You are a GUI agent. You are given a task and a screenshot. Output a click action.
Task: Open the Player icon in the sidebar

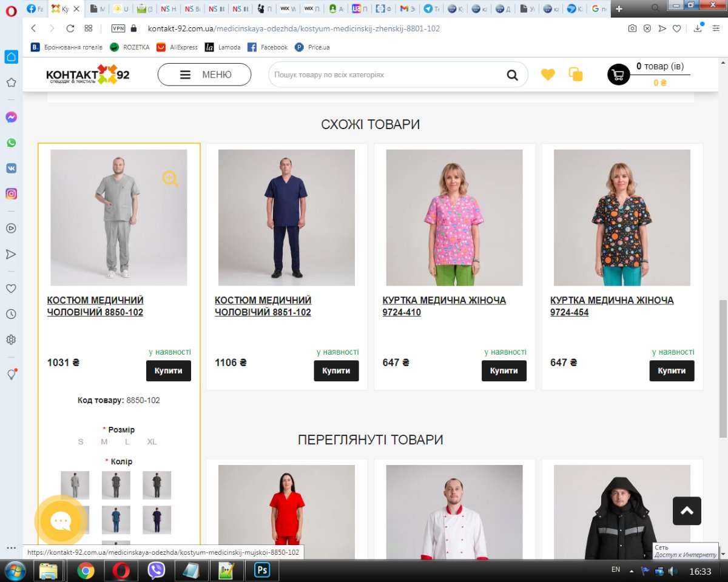11,229
